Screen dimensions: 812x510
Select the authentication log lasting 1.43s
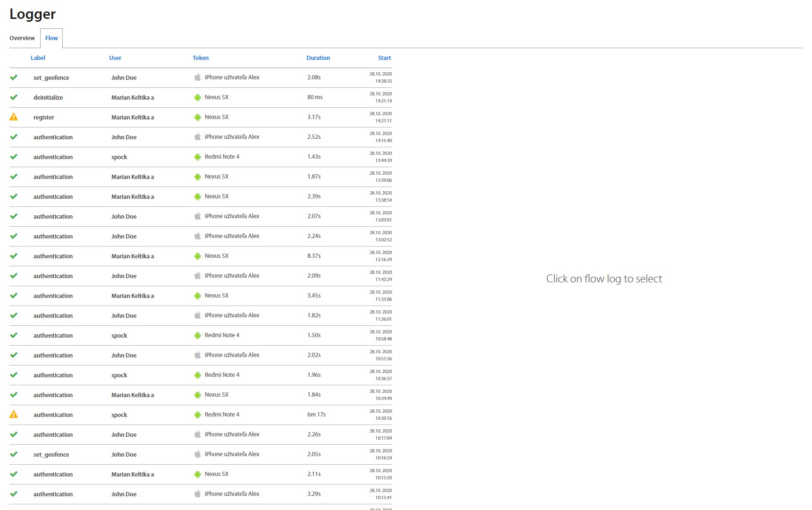[53, 157]
